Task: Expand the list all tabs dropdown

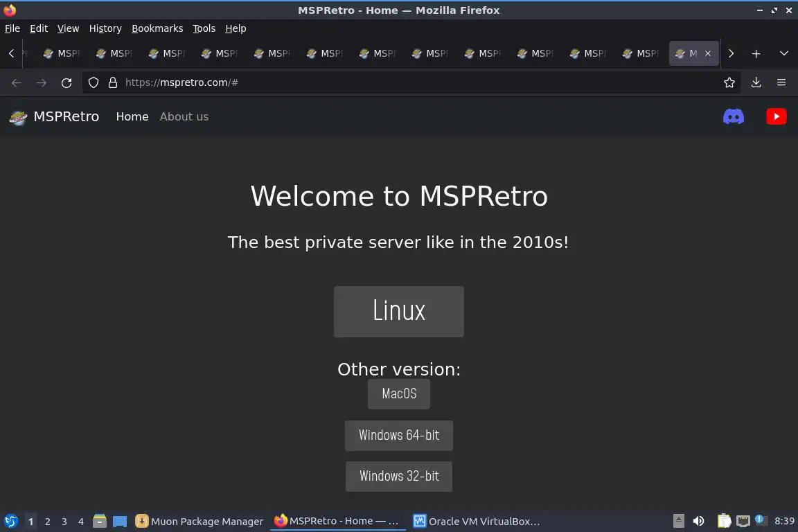Action: pos(783,53)
